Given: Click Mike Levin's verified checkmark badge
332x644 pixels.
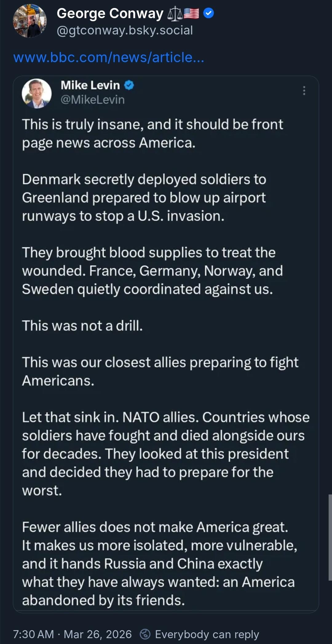Looking at the screenshot, I should click(x=129, y=85).
